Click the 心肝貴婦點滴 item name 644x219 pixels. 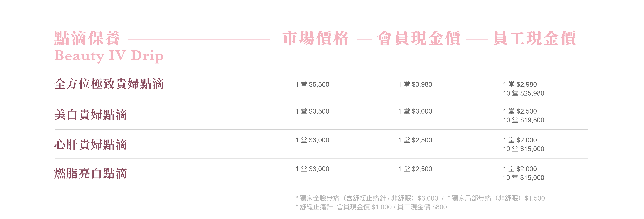90,144
